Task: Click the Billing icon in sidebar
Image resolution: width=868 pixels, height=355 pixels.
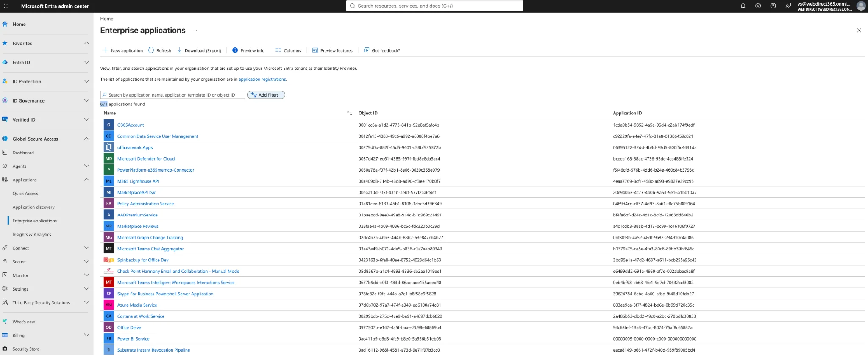Action: pyautogui.click(x=5, y=335)
